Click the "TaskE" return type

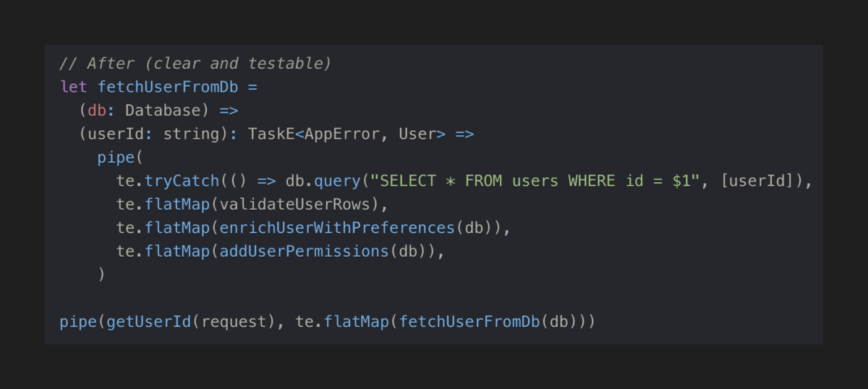pyautogui.click(x=271, y=134)
